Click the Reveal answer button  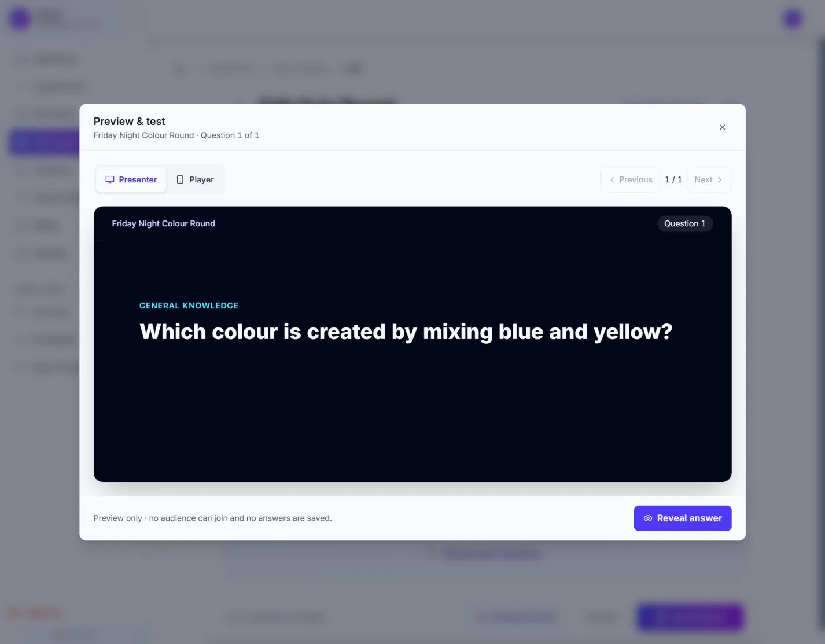pos(683,518)
